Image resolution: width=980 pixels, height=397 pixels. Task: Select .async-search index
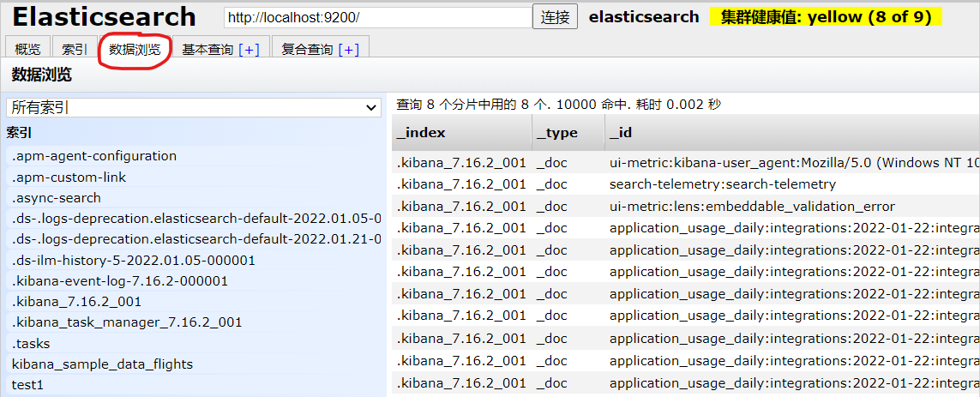(x=195, y=198)
